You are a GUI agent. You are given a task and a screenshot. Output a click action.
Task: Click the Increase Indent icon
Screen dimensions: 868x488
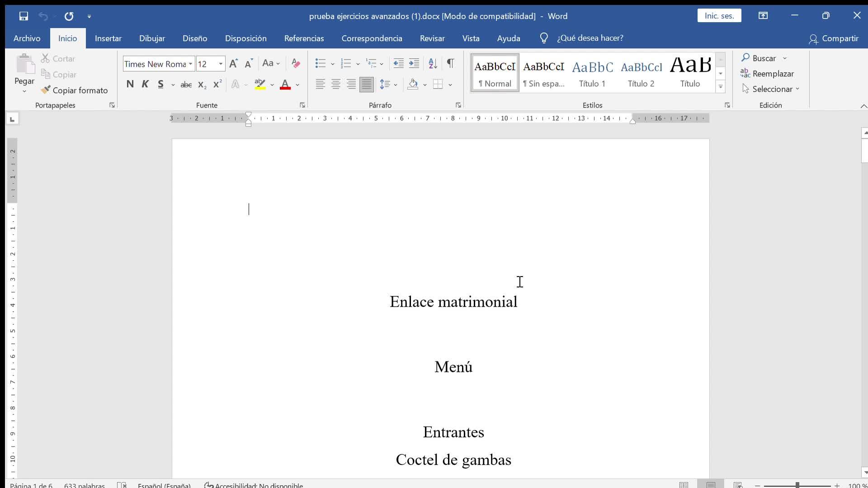[x=414, y=63]
